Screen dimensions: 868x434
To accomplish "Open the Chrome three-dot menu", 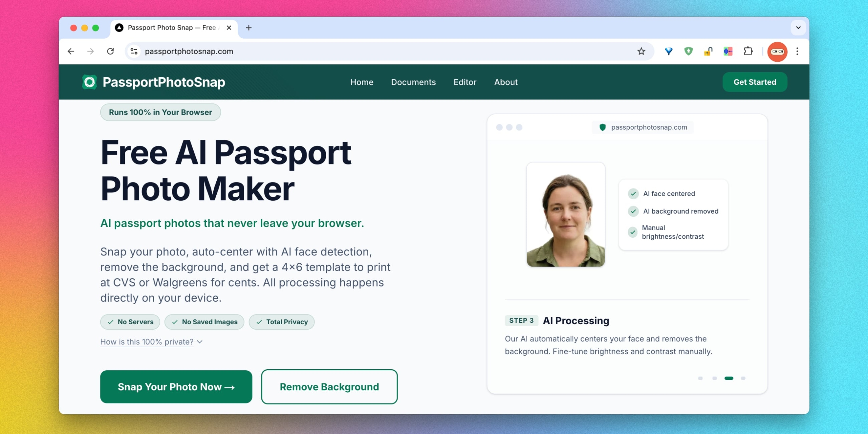I will pos(797,51).
